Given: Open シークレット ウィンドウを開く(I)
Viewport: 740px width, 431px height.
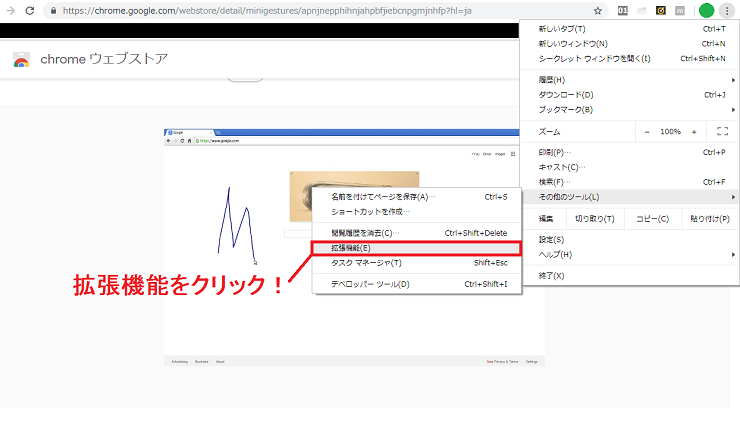Looking at the screenshot, I should [x=630, y=59].
